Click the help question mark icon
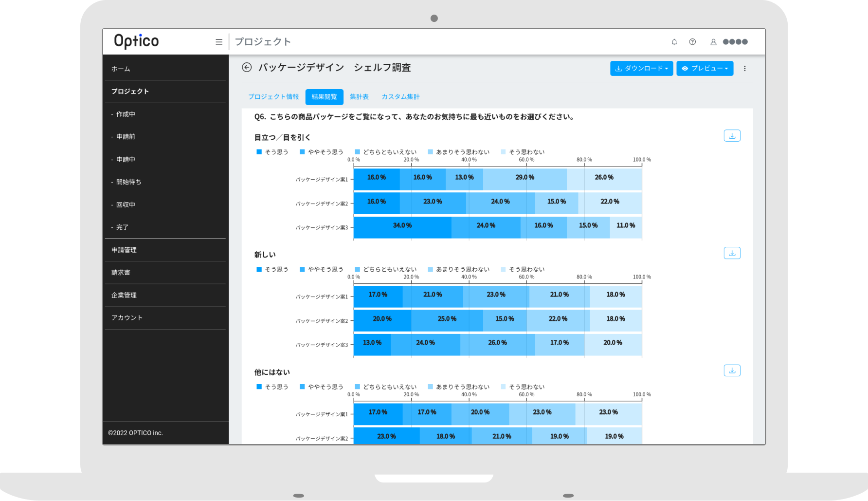 pos(692,42)
